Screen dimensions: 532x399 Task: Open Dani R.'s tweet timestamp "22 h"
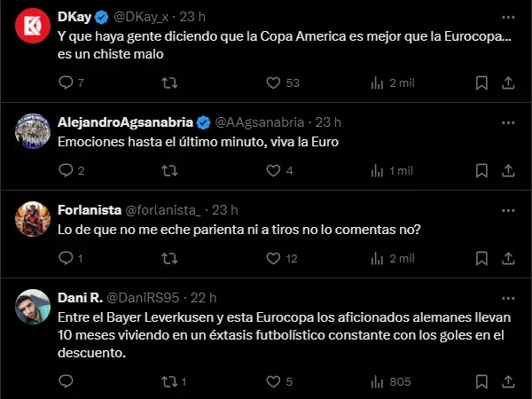pos(203,297)
